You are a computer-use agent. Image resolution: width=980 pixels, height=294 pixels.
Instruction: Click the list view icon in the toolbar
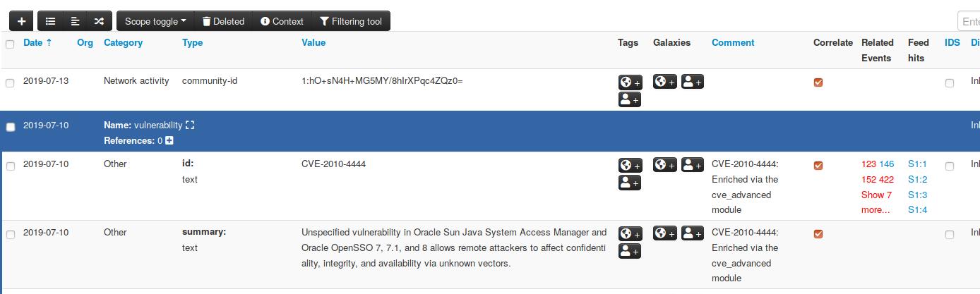50,21
